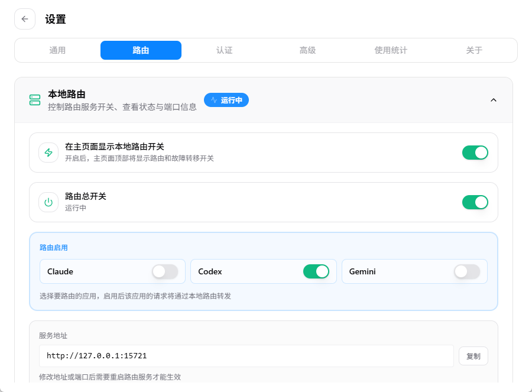Click the 复制 button
532x392 pixels.
point(473,356)
